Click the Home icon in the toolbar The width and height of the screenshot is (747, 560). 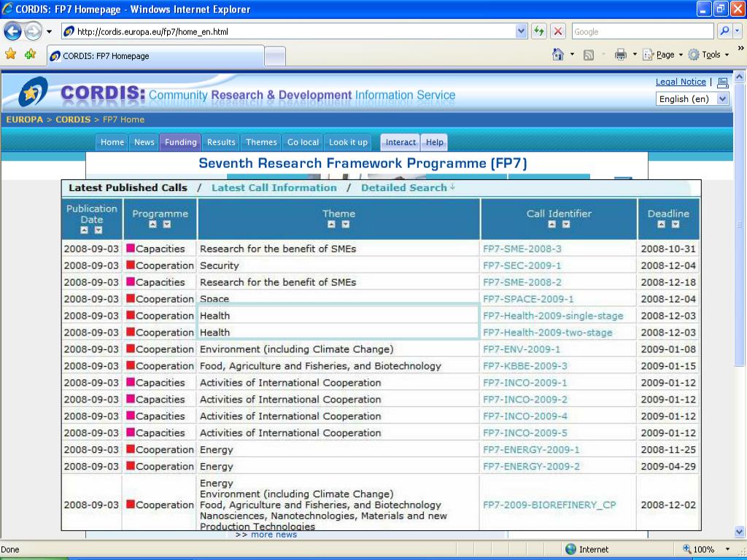[x=558, y=55]
